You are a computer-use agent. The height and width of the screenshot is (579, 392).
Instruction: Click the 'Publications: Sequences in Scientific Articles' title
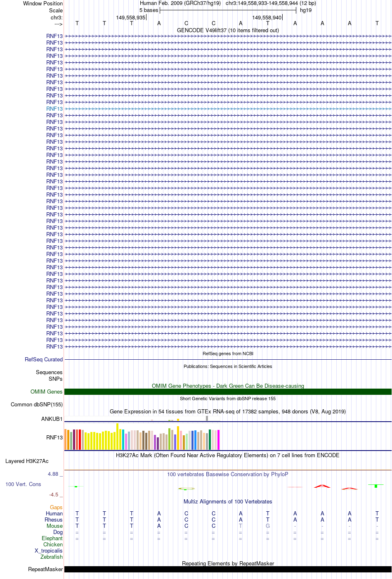coord(228,367)
